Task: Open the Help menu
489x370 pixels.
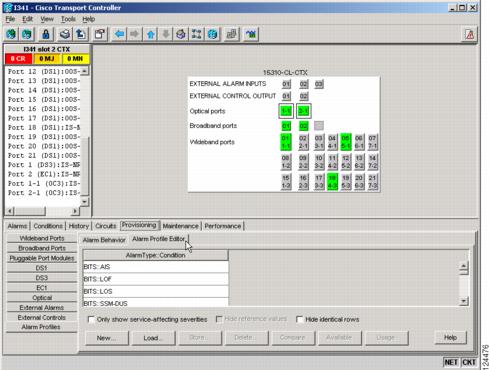Action: (x=89, y=19)
